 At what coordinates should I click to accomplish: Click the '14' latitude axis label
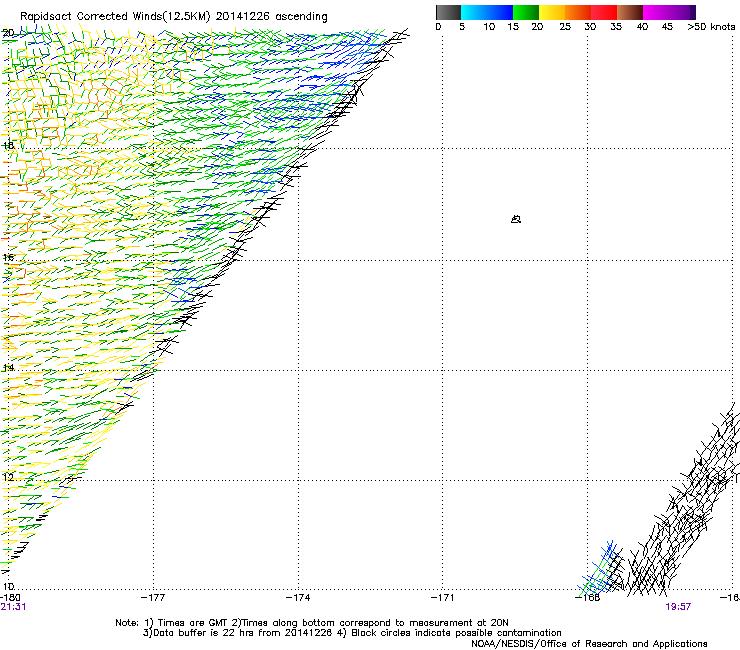click(8, 368)
